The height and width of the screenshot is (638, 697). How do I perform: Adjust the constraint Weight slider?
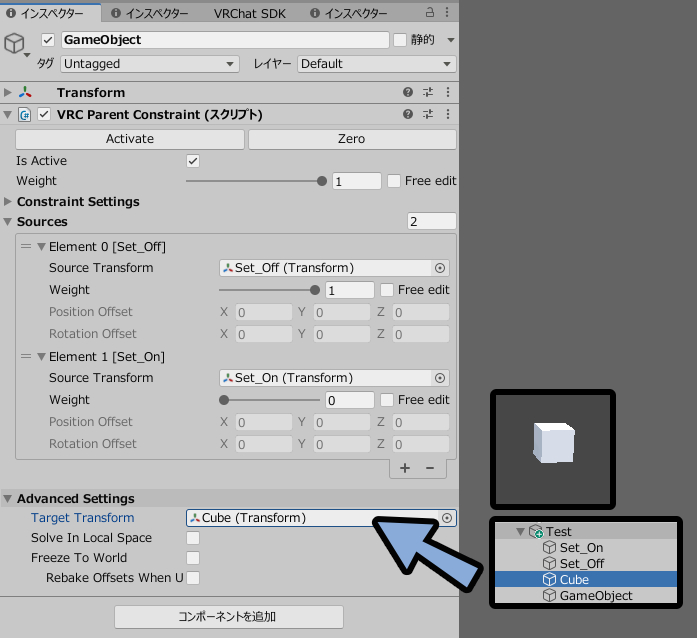coord(256,181)
